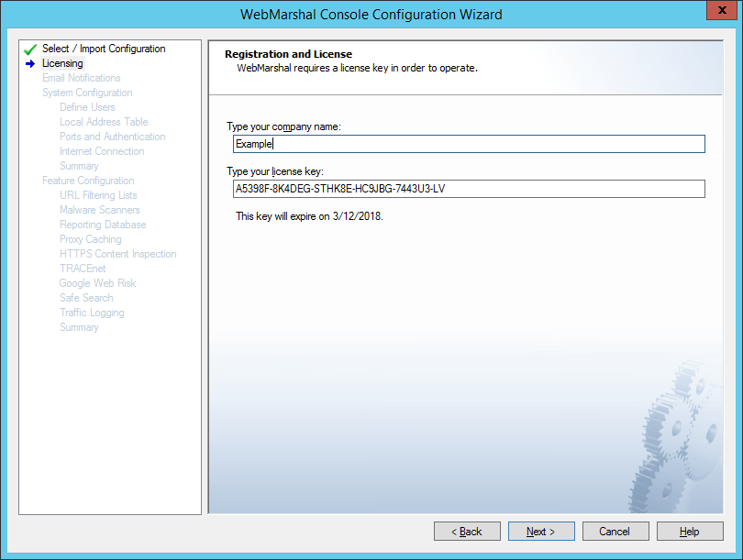The height and width of the screenshot is (560, 743).
Task: Click the license key text field
Action: pyautogui.click(x=468, y=189)
